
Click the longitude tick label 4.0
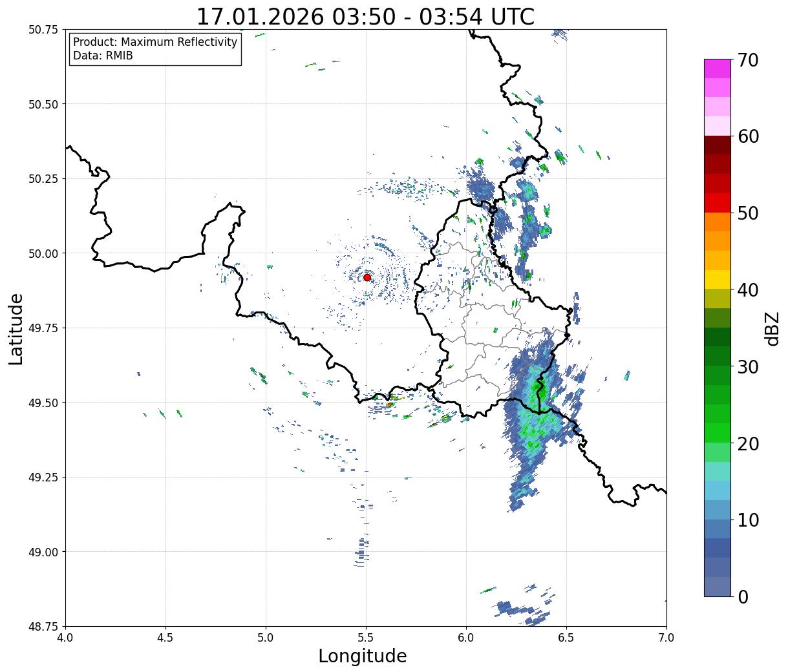tap(65, 637)
